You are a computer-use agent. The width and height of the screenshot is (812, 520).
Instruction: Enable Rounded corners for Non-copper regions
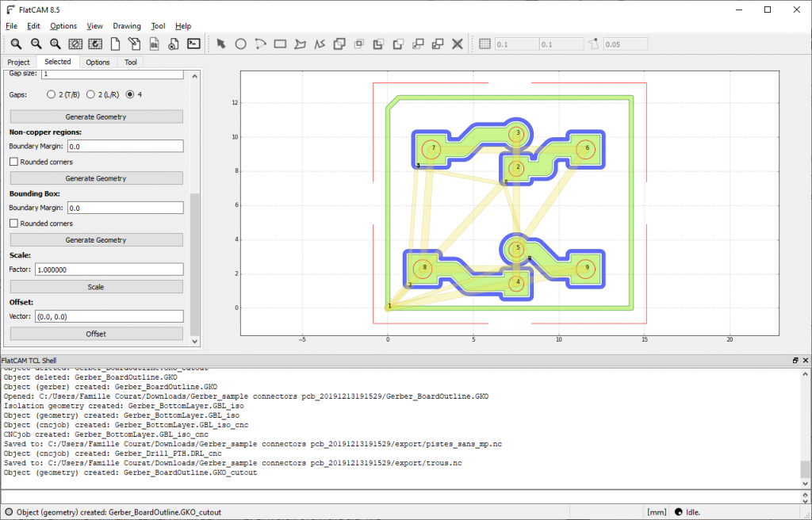[x=14, y=162]
